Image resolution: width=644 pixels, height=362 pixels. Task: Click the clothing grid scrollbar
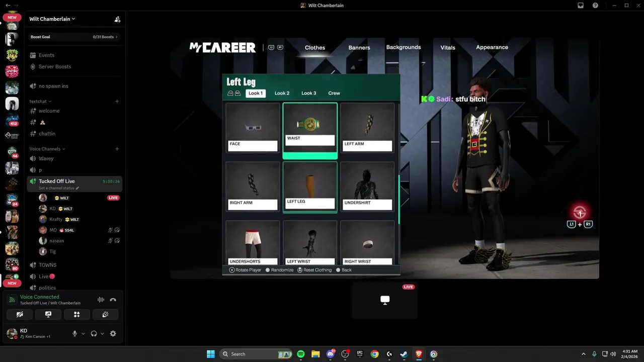click(x=399, y=200)
